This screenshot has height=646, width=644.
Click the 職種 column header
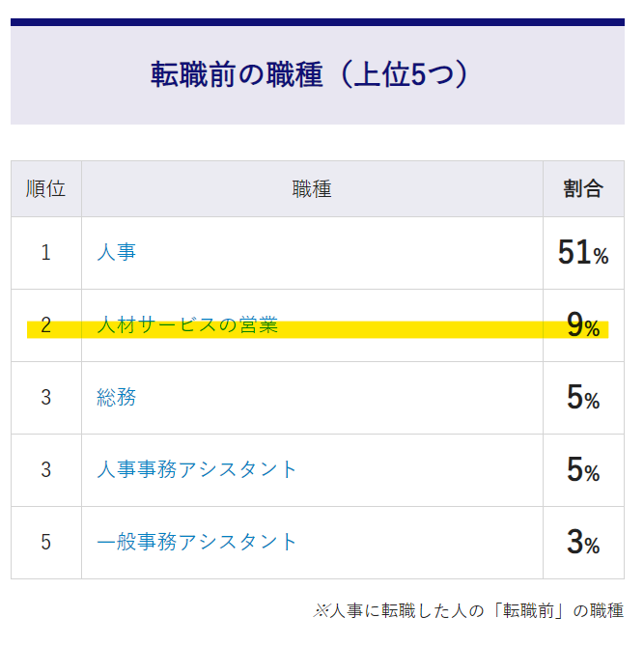coord(311,188)
